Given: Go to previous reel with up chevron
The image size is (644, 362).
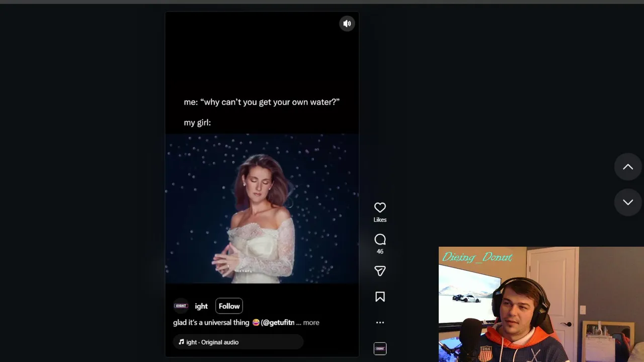Looking at the screenshot, I should coord(628,167).
